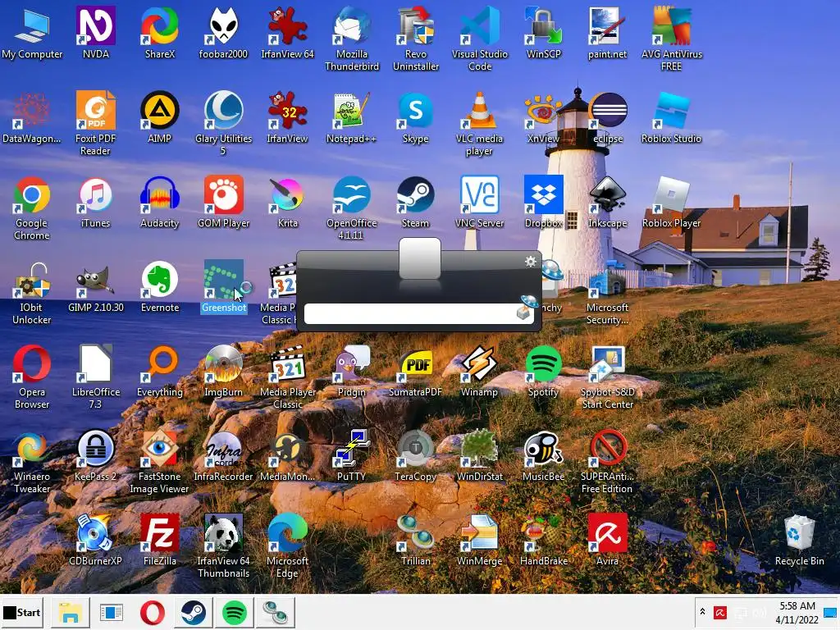Select the Revo Uninstaller icon
Viewport: 840px width, 630px height.
click(x=416, y=39)
